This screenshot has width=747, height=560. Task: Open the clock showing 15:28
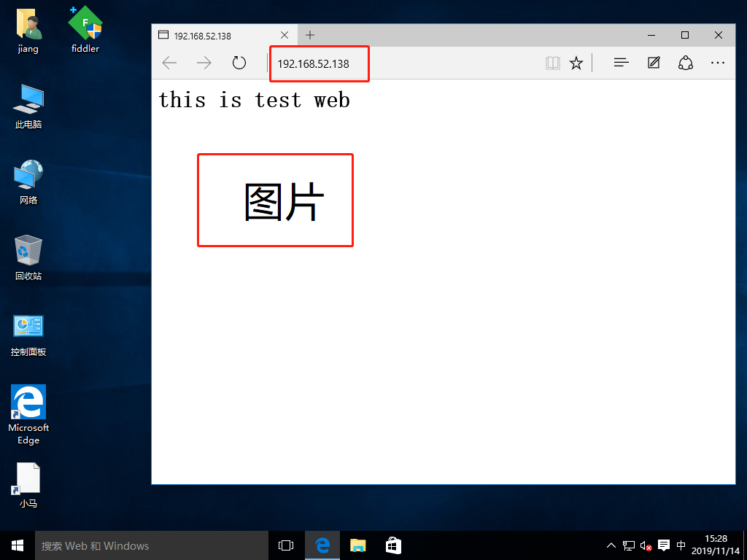(716, 545)
